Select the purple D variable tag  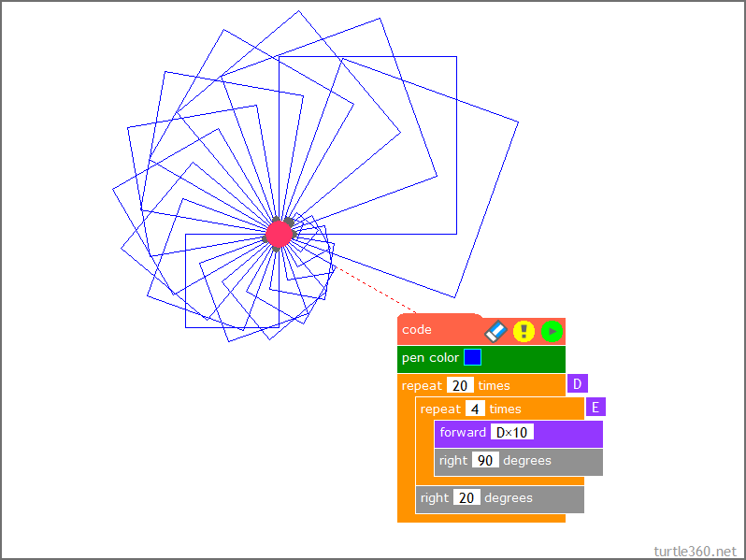pyautogui.click(x=577, y=383)
